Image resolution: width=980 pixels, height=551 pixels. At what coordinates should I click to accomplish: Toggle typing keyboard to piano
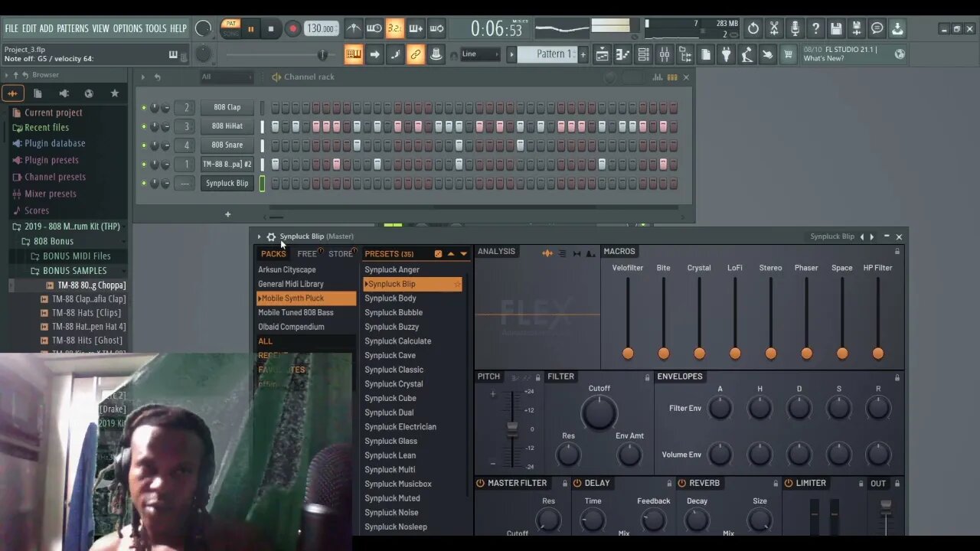point(354,54)
